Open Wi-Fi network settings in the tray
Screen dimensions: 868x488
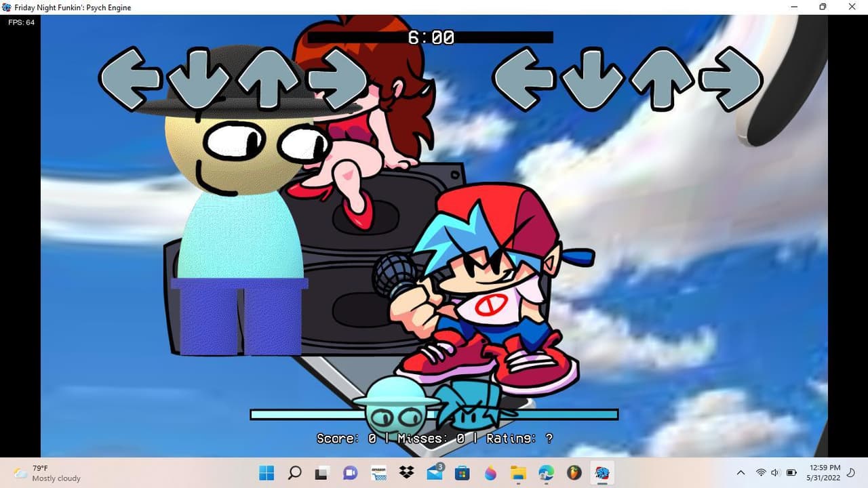(x=761, y=472)
